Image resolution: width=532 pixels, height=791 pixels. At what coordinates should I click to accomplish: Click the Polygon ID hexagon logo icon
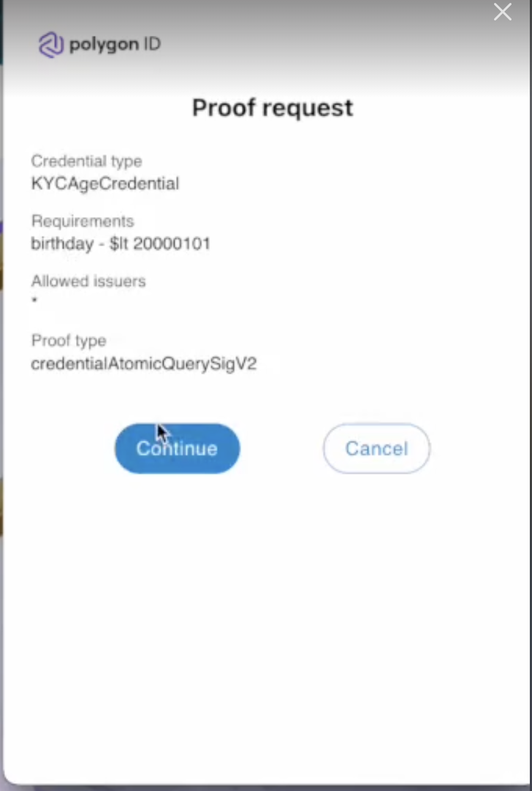51,45
